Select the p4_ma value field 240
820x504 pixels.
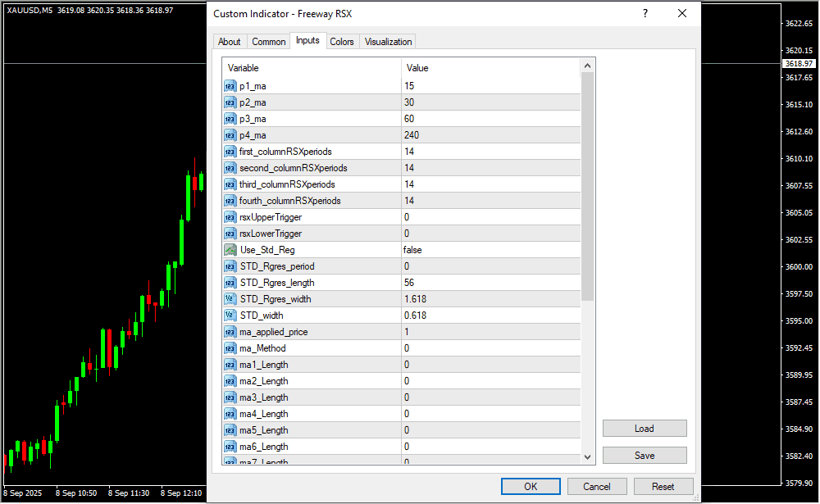click(411, 135)
